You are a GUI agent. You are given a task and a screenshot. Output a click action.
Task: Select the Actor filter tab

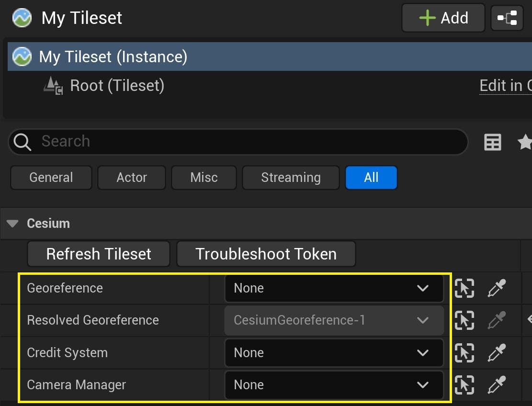coord(132,178)
